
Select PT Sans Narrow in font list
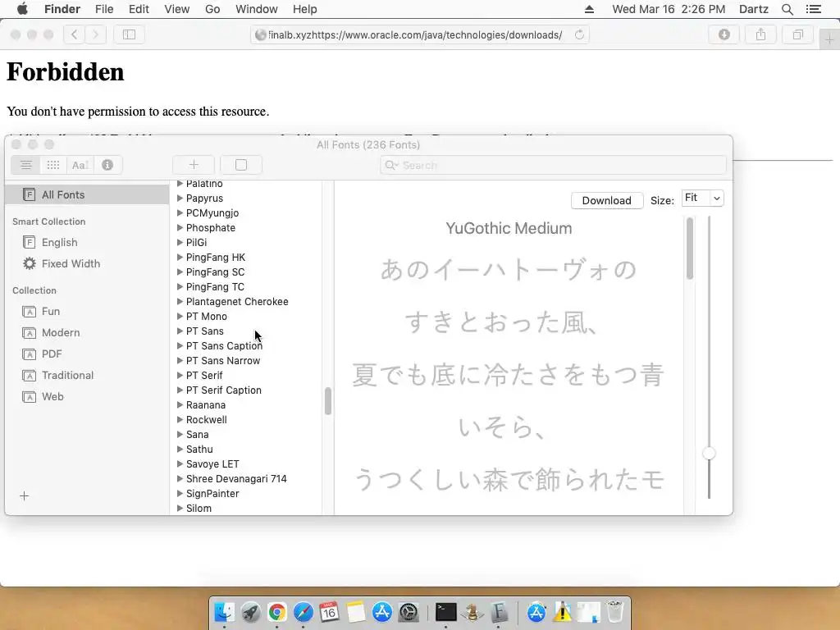click(223, 361)
